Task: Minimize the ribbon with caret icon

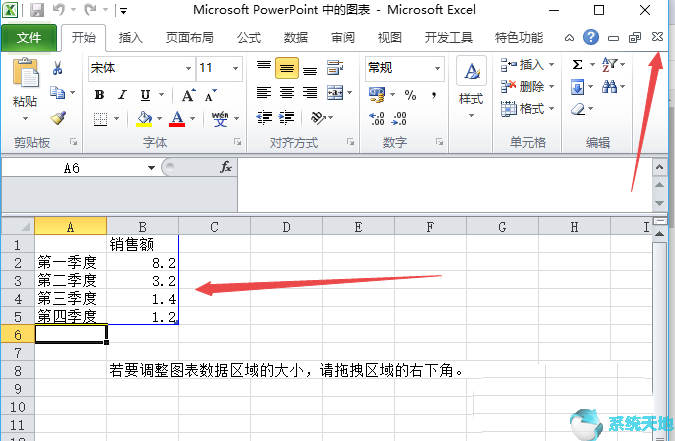Action: click(569, 38)
